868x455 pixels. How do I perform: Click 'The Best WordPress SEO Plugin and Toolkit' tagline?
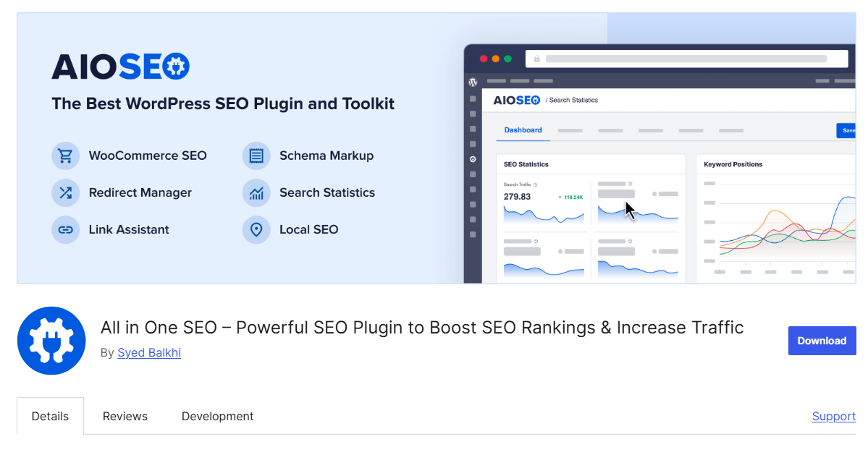pyautogui.click(x=223, y=103)
